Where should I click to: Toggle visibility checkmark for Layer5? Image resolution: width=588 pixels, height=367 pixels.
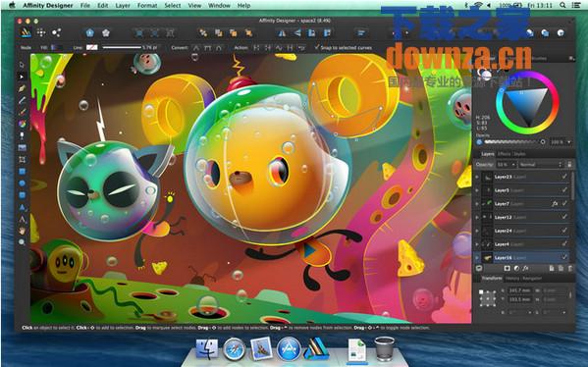point(564,190)
